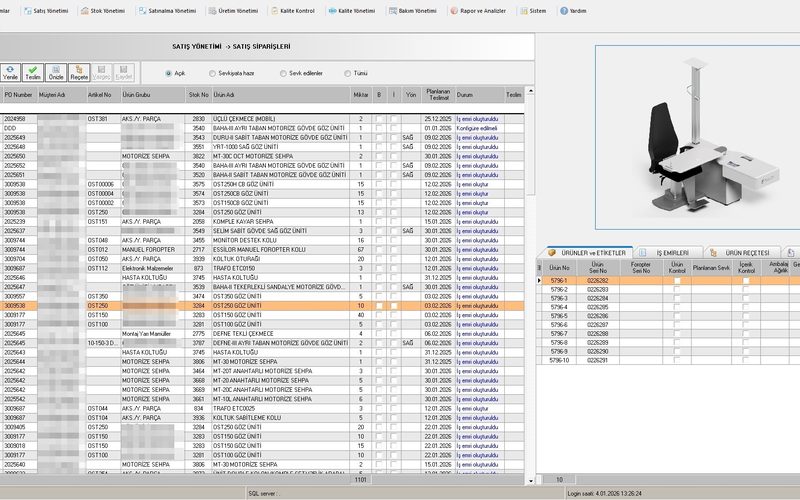The width and height of the screenshot is (800, 500).
Task: Click 'İş emri oluşturuldu' for ÜÇLÜ ÇEKMECE (MOBİL)
Action: (x=477, y=119)
